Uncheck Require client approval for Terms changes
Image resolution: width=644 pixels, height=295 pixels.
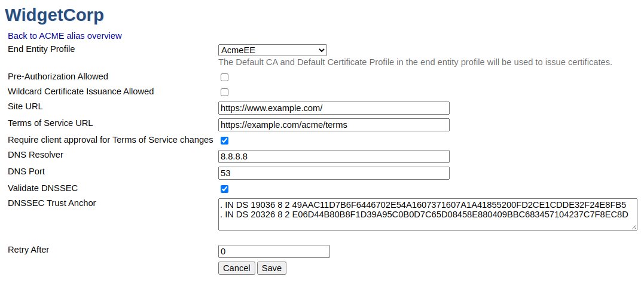[x=225, y=141]
